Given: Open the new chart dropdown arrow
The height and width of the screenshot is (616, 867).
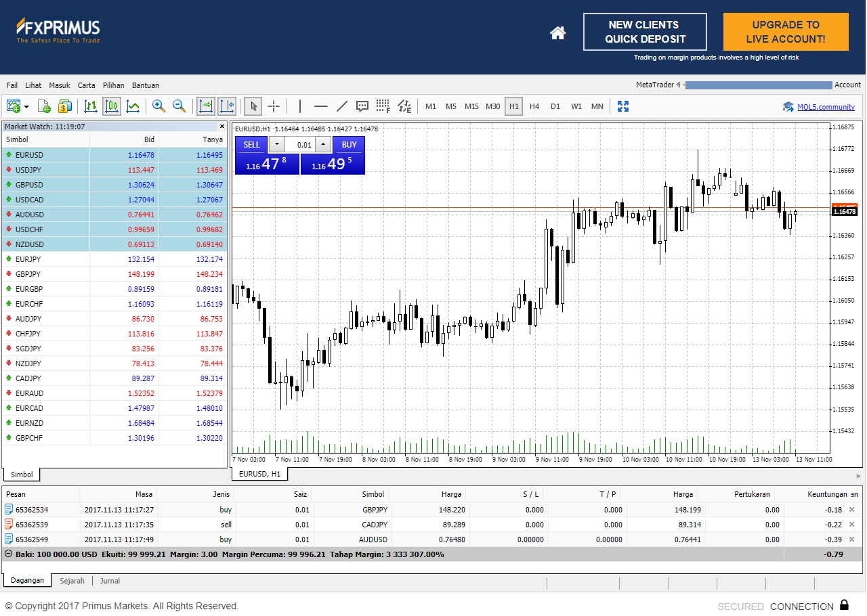Looking at the screenshot, I should point(28,106).
